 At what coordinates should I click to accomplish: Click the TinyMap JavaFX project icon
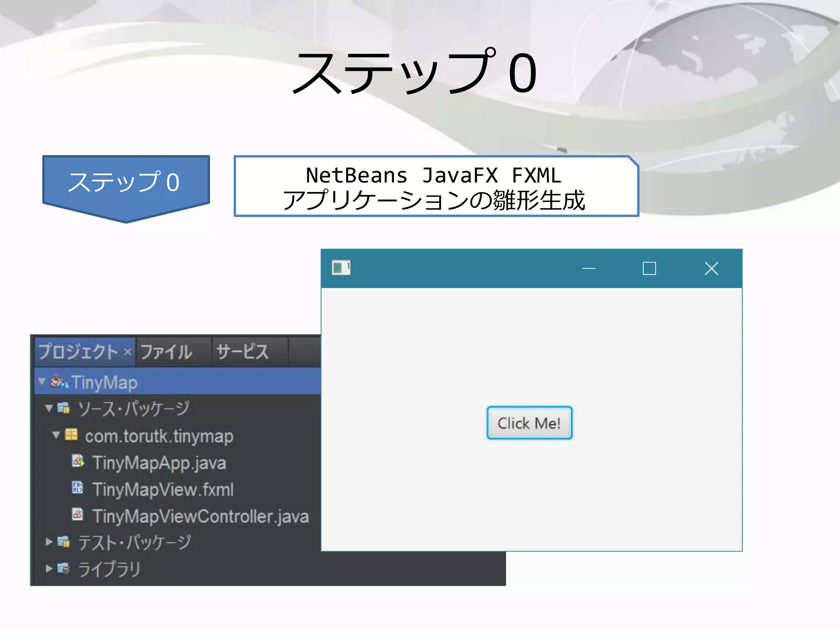[60, 382]
